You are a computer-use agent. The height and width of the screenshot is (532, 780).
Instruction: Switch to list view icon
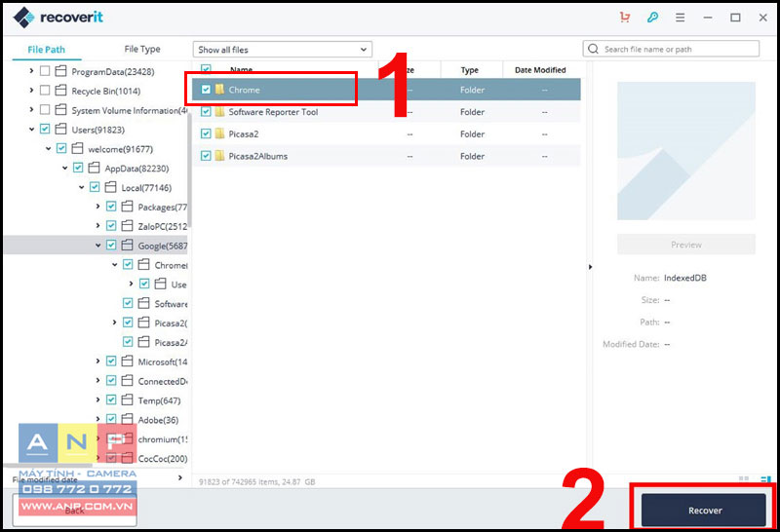[765, 479]
